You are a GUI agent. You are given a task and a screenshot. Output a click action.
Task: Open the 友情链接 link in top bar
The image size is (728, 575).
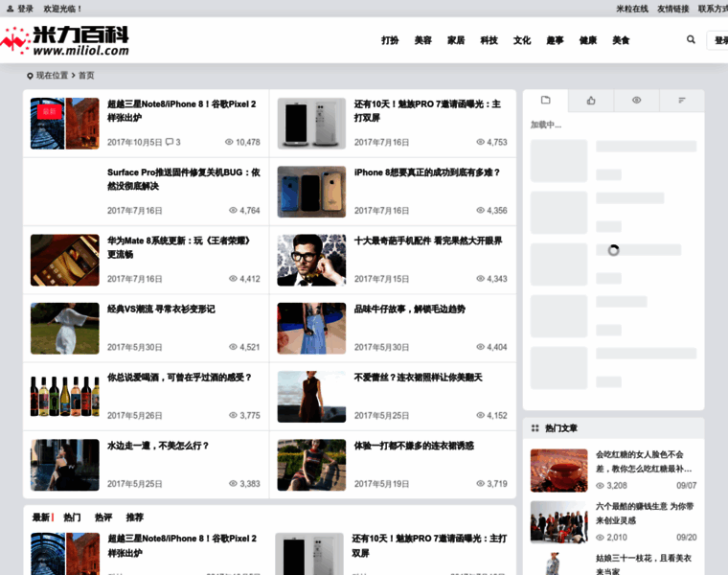click(672, 9)
